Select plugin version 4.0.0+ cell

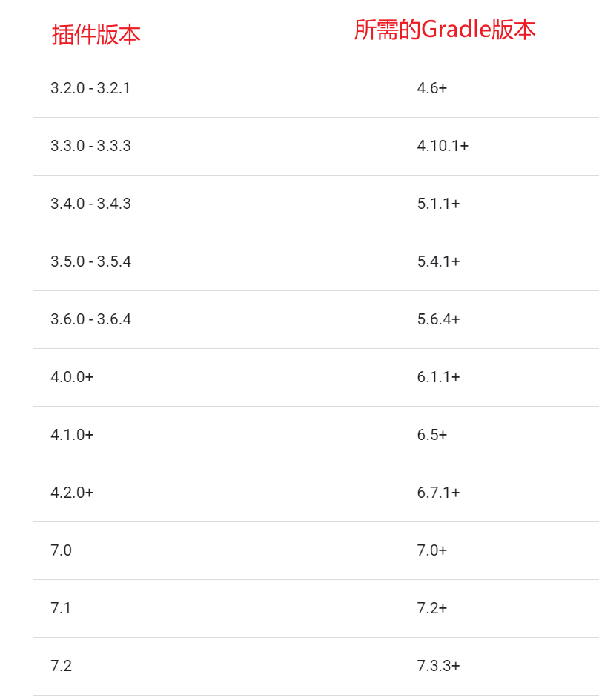pyautogui.click(x=72, y=377)
